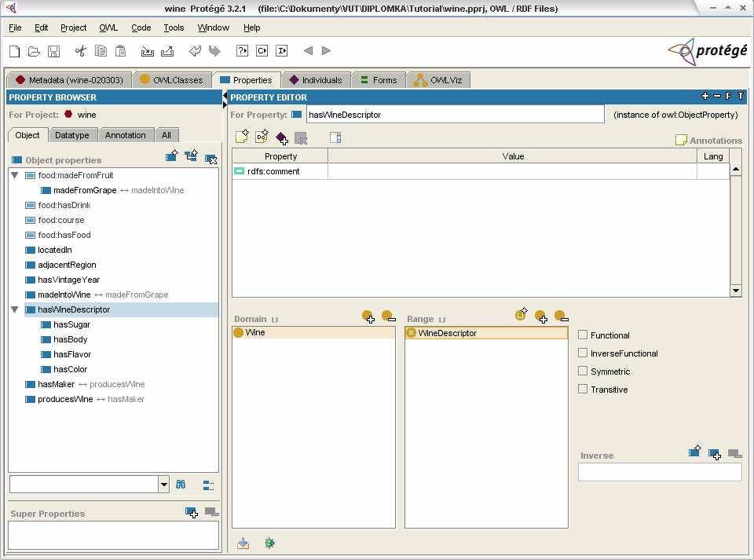Click the binoculars search icon
754x560 pixels.
coord(181,484)
